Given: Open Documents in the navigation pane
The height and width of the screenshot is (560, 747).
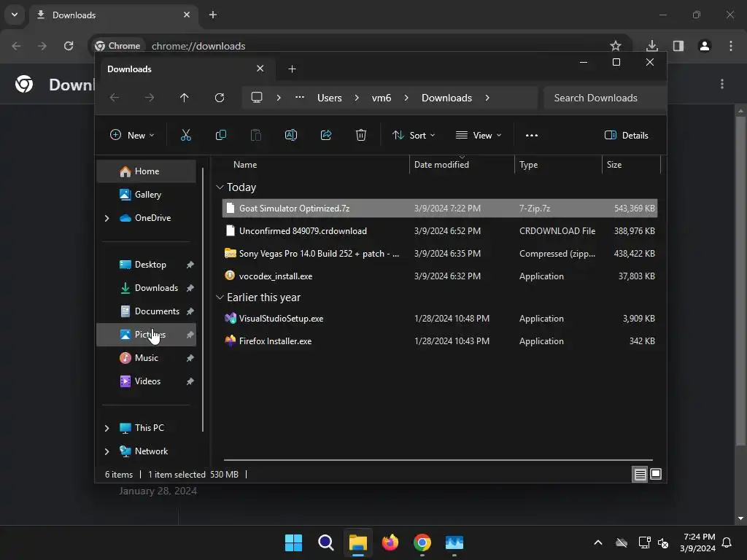Looking at the screenshot, I should coord(146,311).
